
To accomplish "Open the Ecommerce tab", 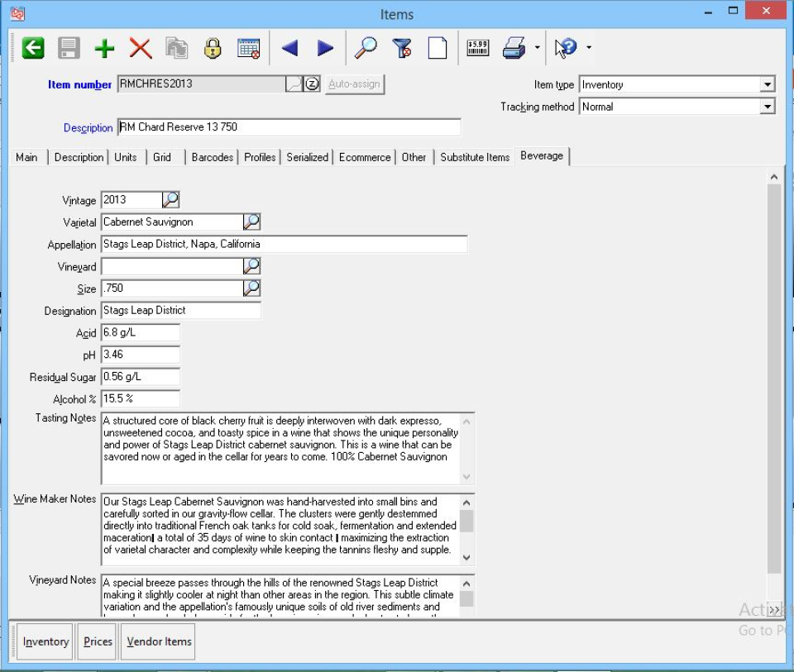I will tap(364, 156).
